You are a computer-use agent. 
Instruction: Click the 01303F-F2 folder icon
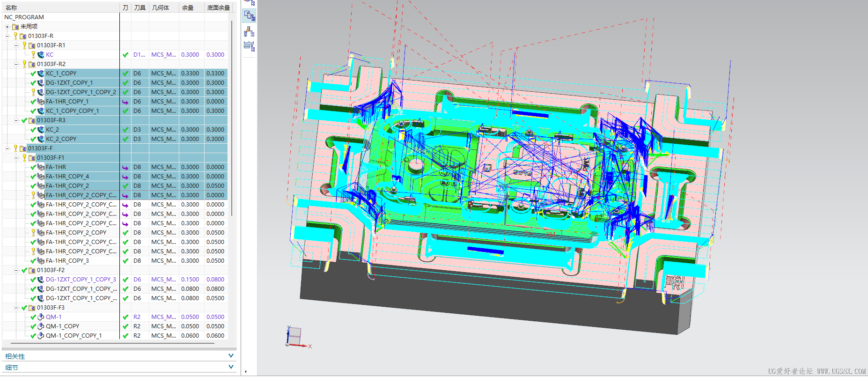click(32, 270)
